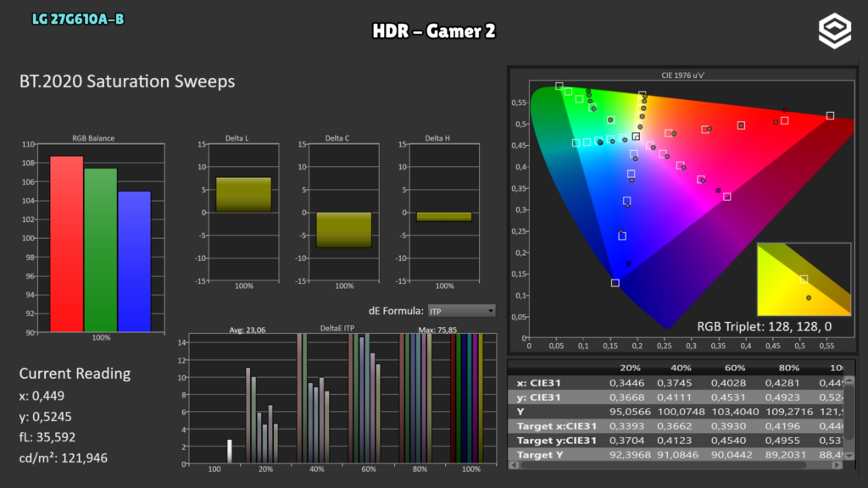Open the dE Formula ITP dropdown

coord(461,311)
